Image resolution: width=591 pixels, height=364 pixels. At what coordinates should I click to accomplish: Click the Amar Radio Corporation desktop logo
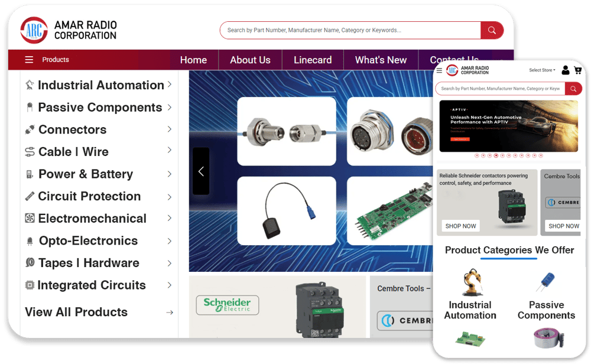pos(69,30)
